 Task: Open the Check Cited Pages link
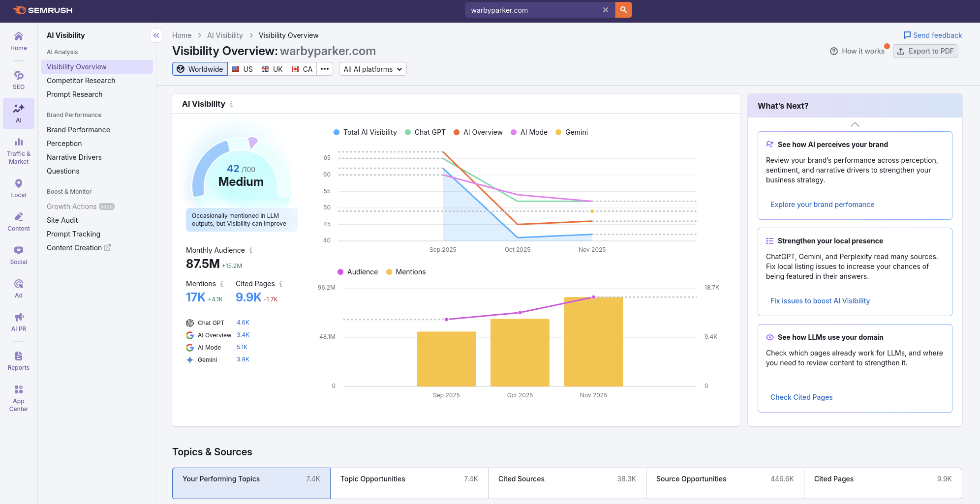click(x=801, y=397)
